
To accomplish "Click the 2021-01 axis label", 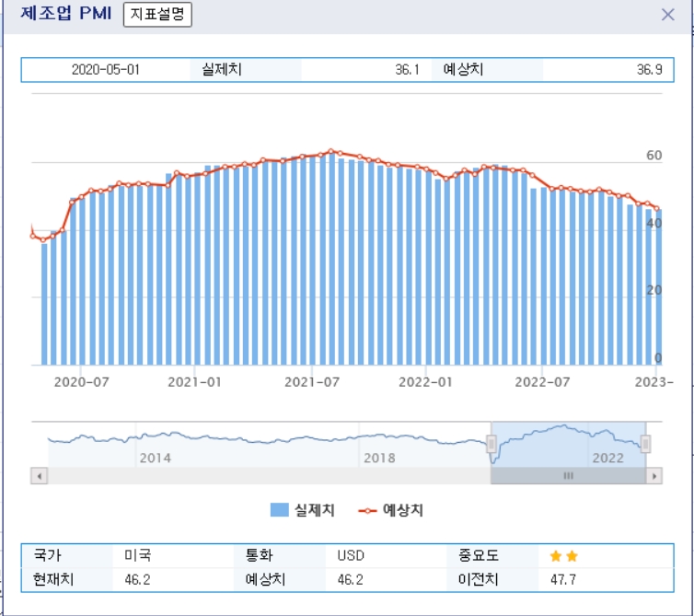I will (195, 382).
